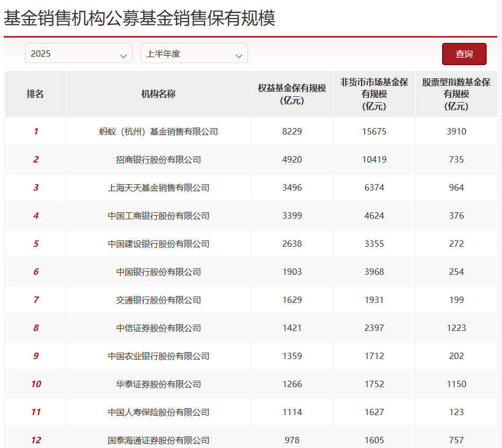502x448 pixels.
Task: Click non-monetary value 1605
Action: pos(374,441)
